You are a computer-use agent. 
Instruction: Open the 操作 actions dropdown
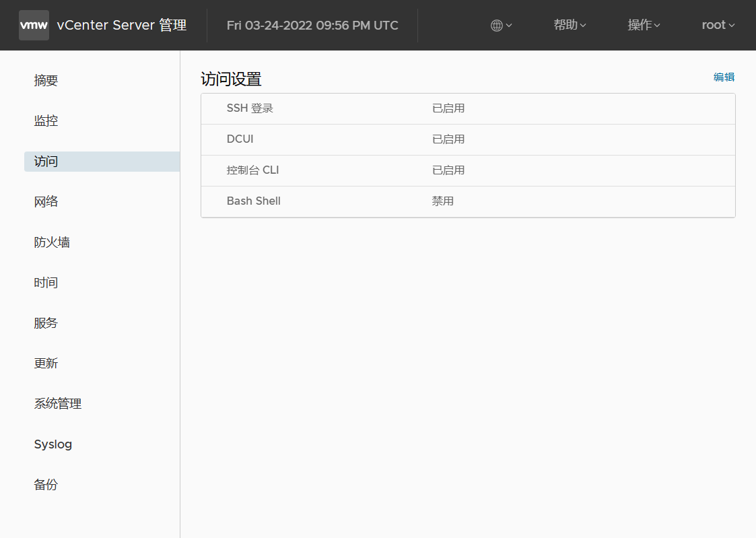pyautogui.click(x=644, y=26)
